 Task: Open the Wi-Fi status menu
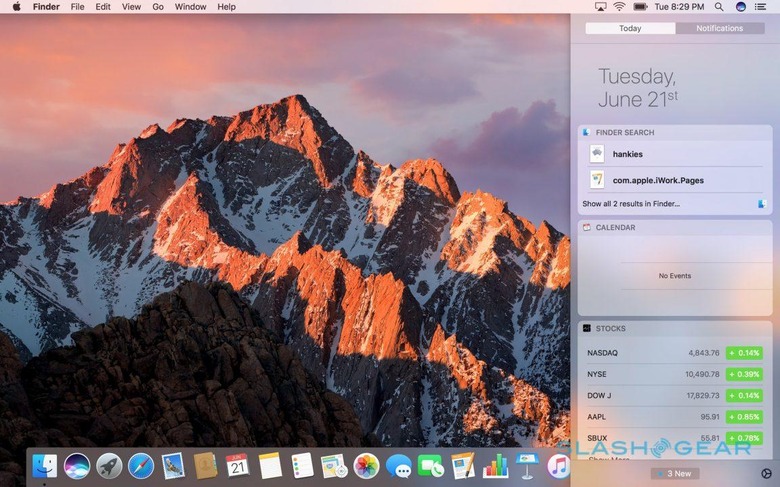619,7
